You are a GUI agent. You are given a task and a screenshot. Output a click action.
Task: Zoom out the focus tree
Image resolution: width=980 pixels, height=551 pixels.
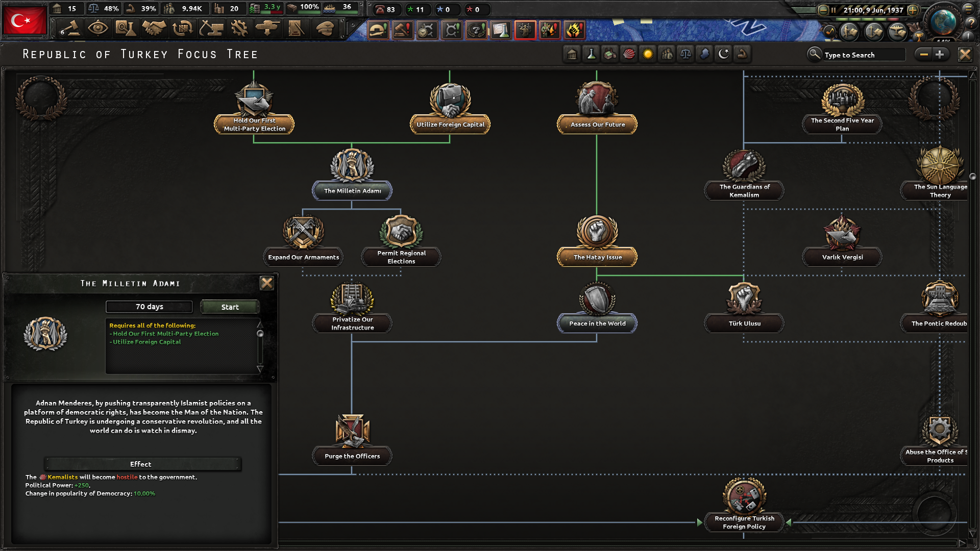pos(924,54)
